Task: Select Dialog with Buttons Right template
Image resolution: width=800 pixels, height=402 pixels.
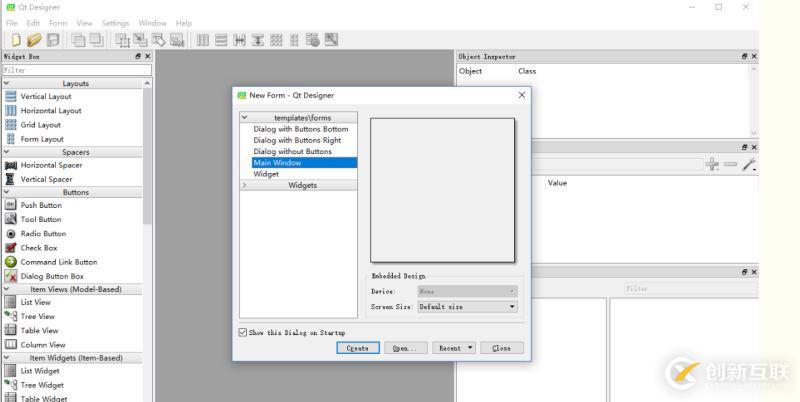Action: click(x=297, y=140)
